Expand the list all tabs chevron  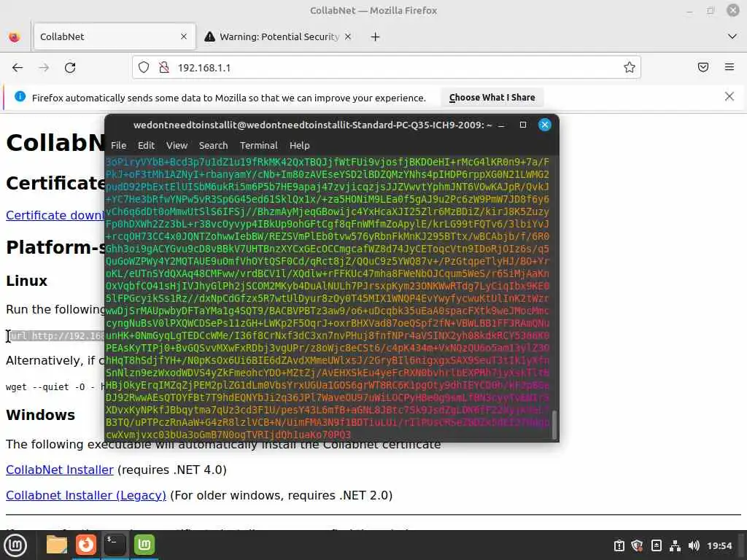click(732, 36)
